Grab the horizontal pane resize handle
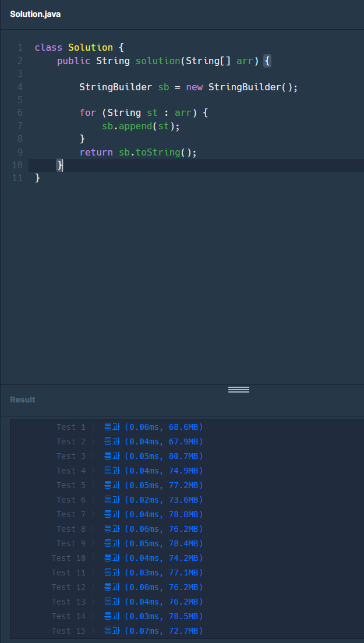 [x=239, y=390]
